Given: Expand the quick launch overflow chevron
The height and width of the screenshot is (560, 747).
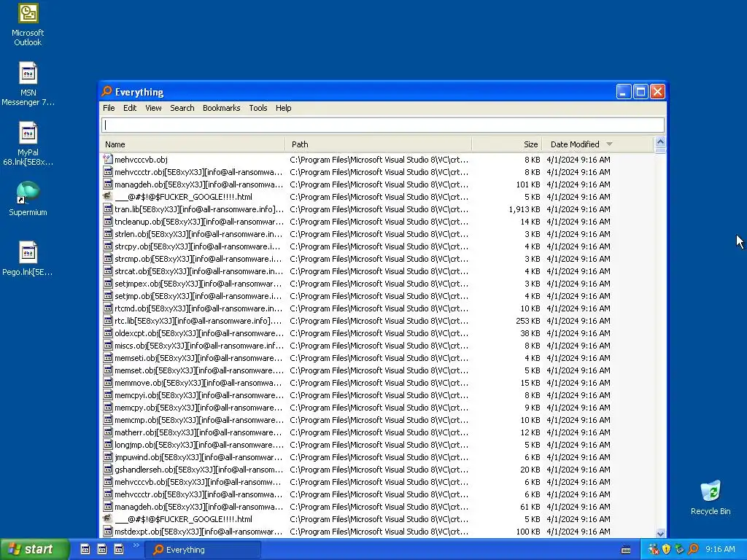Looking at the screenshot, I should (136, 545).
